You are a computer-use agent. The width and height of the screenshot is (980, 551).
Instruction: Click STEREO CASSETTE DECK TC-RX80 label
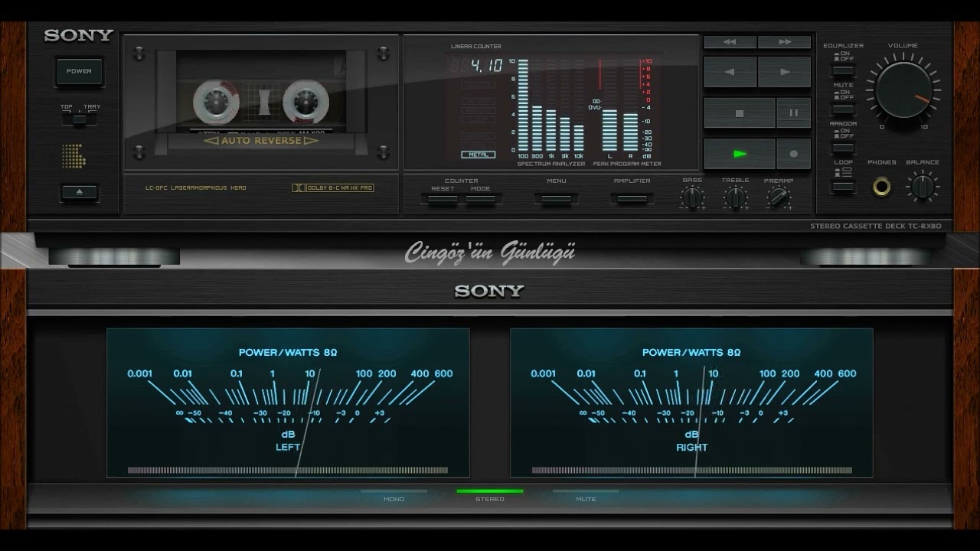[x=876, y=227]
